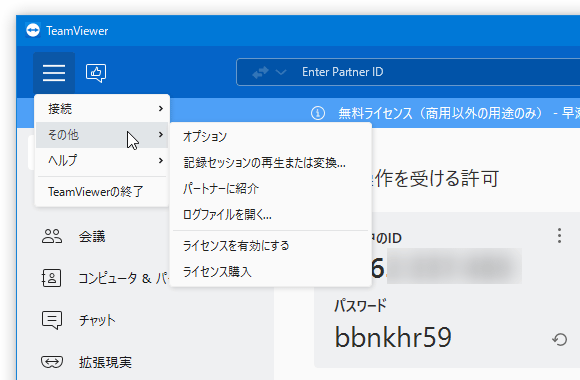
Task: Click the feedback thumbs-up icon
Action: [x=96, y=73]
